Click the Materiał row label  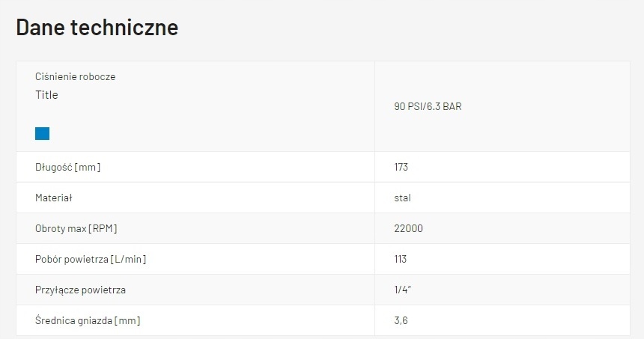pos(53,198)
